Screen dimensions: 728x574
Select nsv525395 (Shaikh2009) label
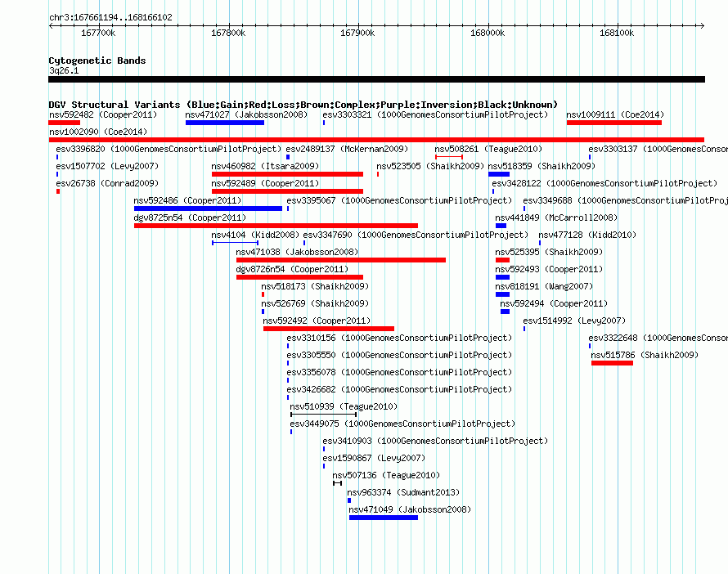click(549, 252)
